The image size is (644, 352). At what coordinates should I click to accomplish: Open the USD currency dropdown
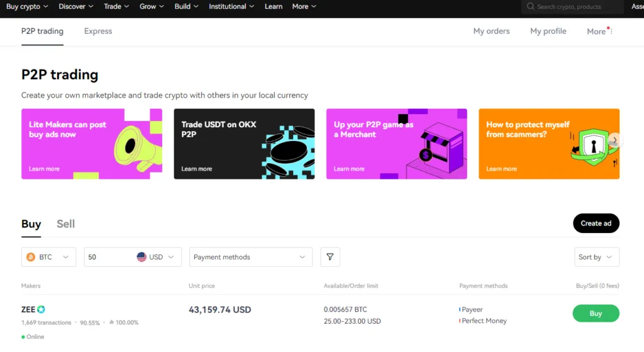(x=155, y=257)
